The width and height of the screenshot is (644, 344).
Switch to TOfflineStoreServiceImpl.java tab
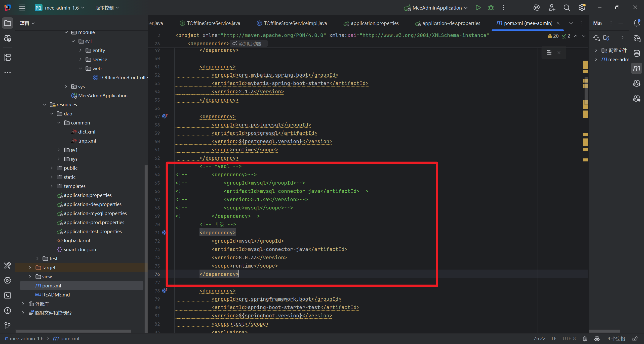(x=292, y=23)
